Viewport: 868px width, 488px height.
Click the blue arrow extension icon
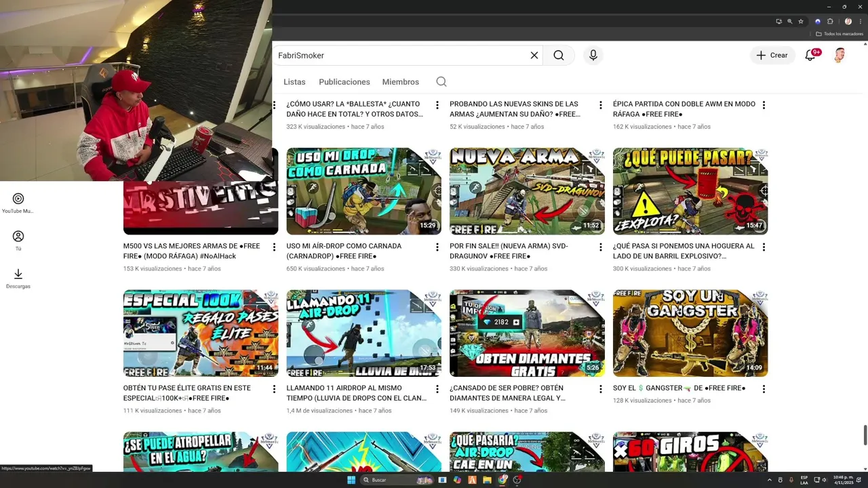(818, 22)
